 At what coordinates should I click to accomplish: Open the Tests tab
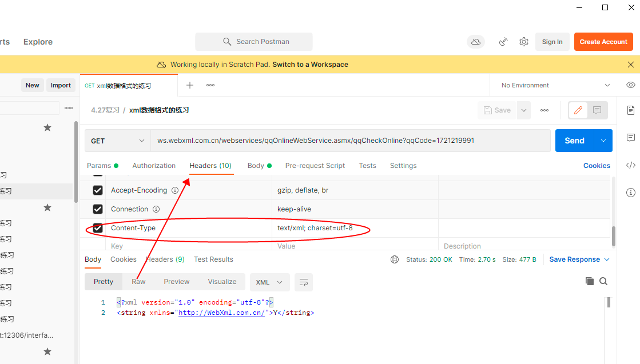point(367,166)
